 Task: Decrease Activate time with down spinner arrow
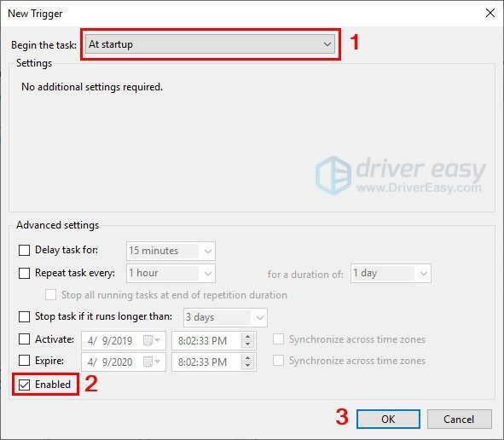click(247, 344)
